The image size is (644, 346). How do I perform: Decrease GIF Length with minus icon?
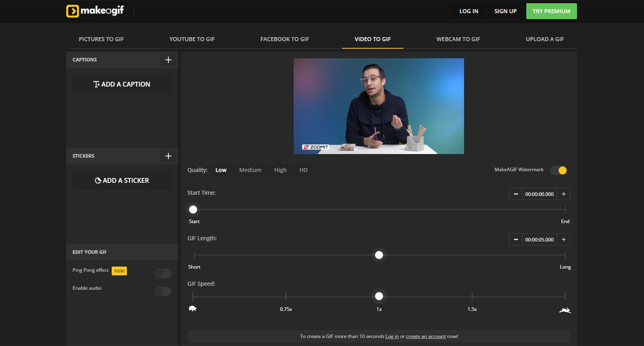pyautogui.click(x=516, y=240)
